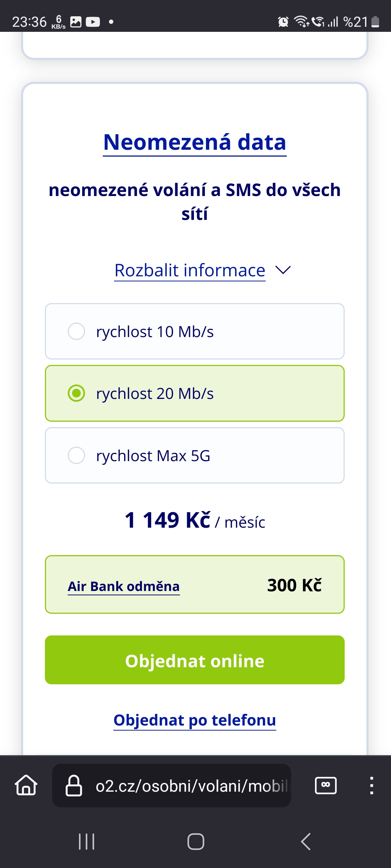Open the browser tabs counter icon
Image resolution: width=391 pixels, height=868 pixels.
coord(326,785)
